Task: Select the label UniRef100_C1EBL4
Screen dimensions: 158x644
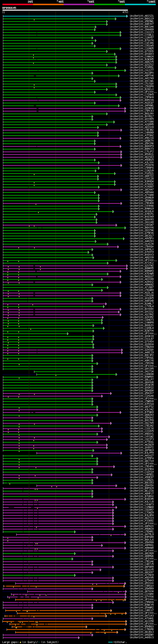Action: click(x=142, y=328)
